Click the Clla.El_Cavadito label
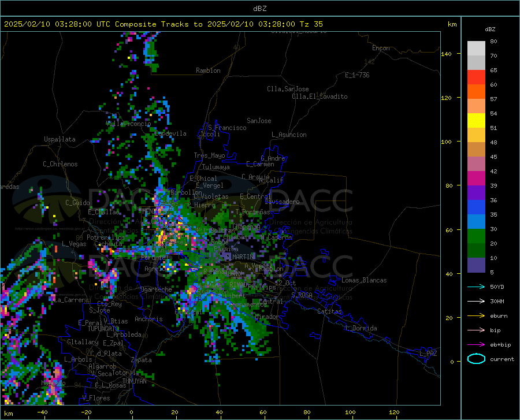The width and height of the screenshot is (520, 420). tap(320, 96)
